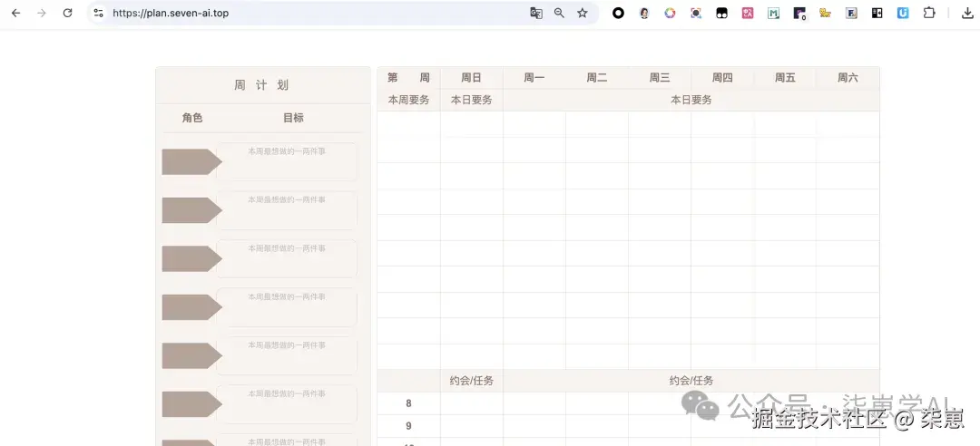Select the 周一 column header
This screenshot has height=446, width=980.
point(534,78)
